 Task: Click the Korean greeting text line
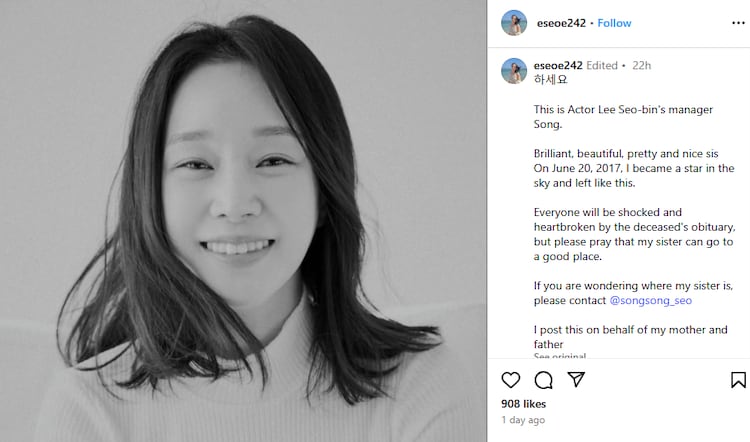pyautogui.click(x=551, y=79)
